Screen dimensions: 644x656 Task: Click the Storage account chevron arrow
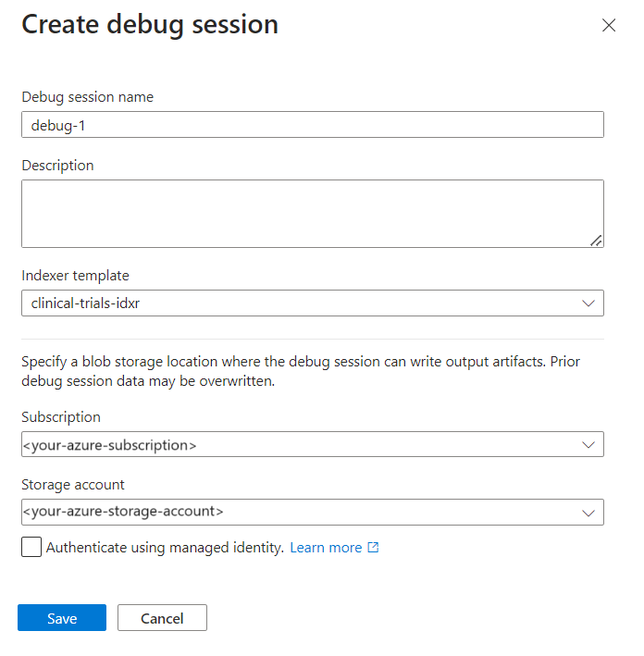pyautogui.click(x=588, y=513)
